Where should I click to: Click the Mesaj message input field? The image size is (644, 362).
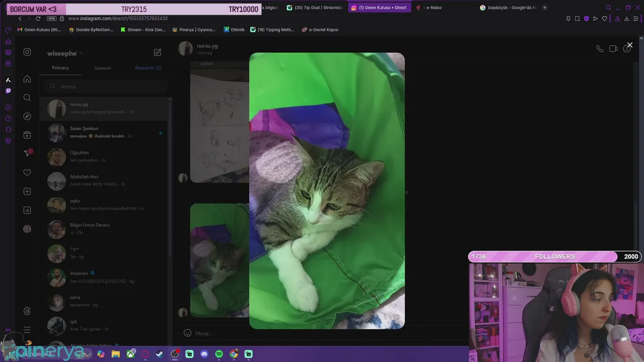pos(327,333)
